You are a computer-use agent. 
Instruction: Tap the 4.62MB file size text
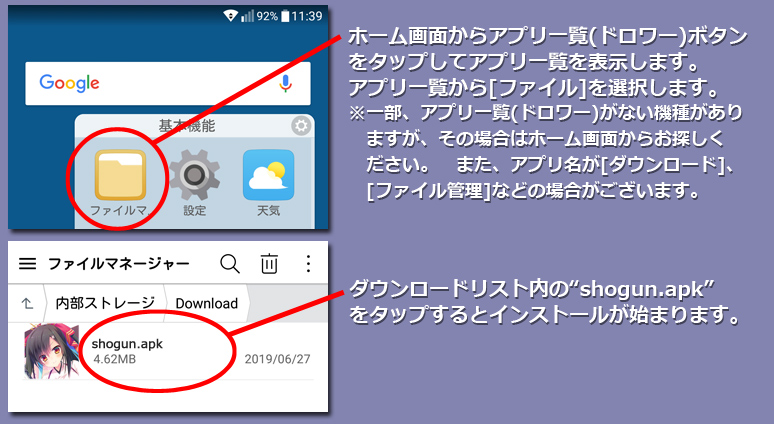point(115,359)
